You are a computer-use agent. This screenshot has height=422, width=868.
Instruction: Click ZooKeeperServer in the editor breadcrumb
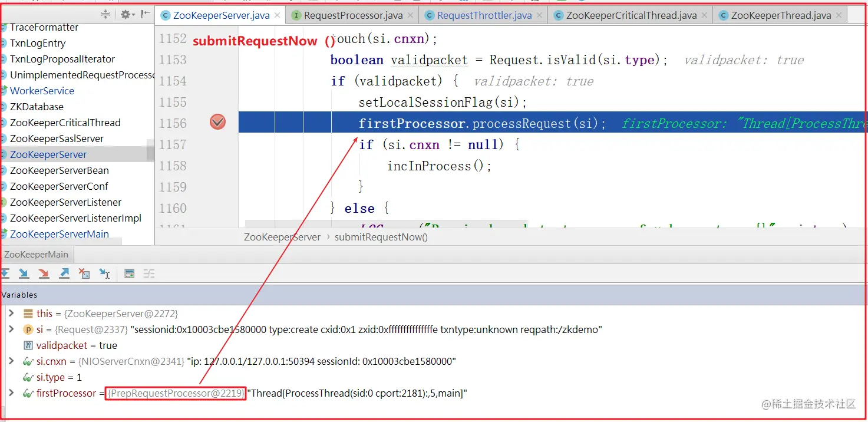click(x=282, y=237)
